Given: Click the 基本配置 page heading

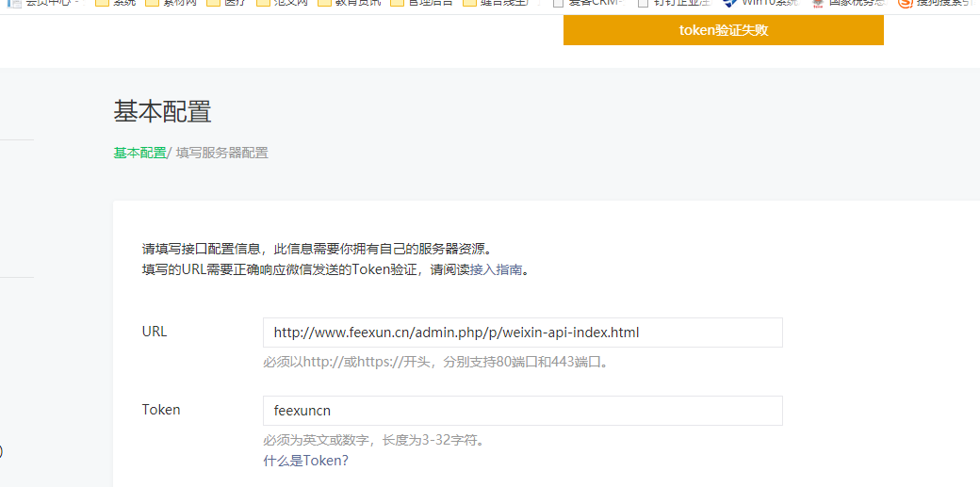Looking at the screenshot, I should coord(162,111).
